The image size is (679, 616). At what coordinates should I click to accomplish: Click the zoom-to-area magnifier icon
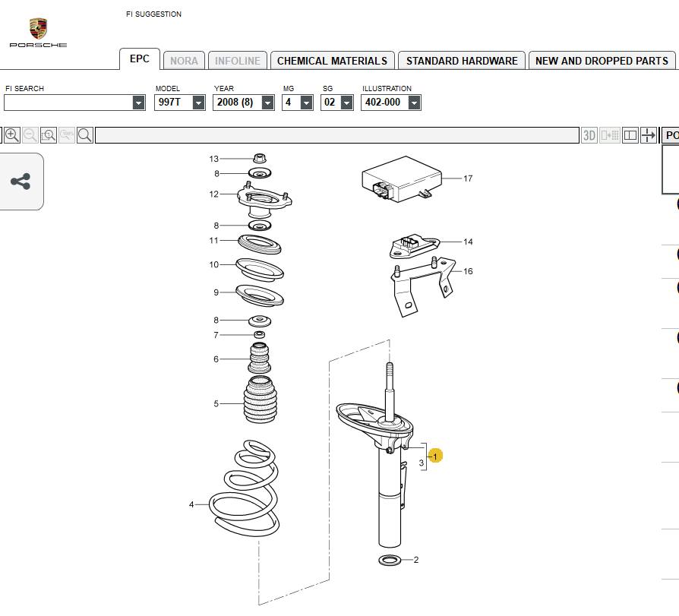click(49, 135)
